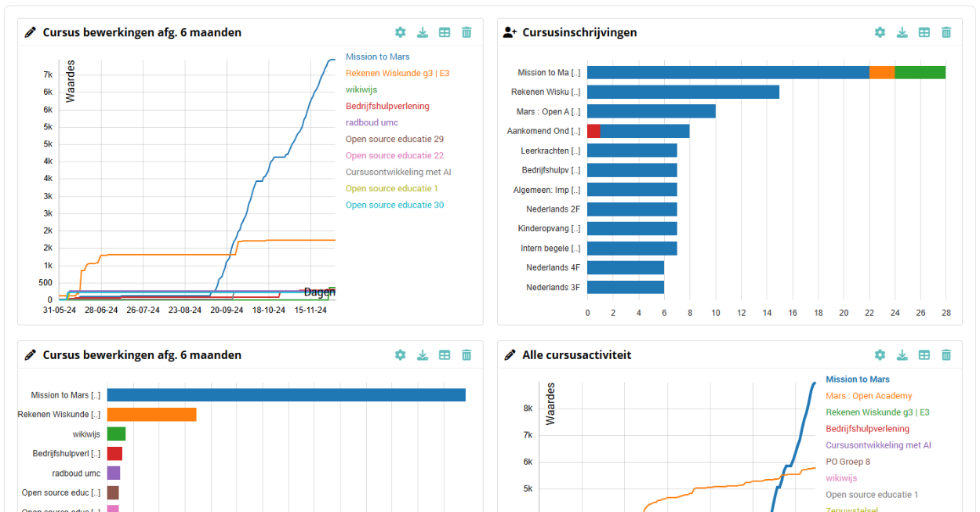Viewport: 980px width, 512px height.
Task: Download the Alle cursusactiviteit chart
Action: point(902,354)
